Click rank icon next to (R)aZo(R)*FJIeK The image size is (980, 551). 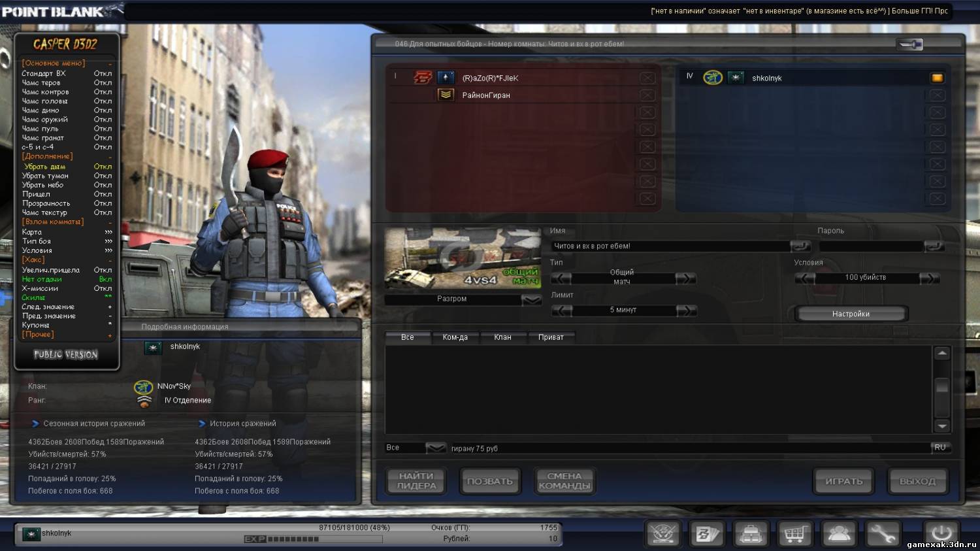[446, 78]
